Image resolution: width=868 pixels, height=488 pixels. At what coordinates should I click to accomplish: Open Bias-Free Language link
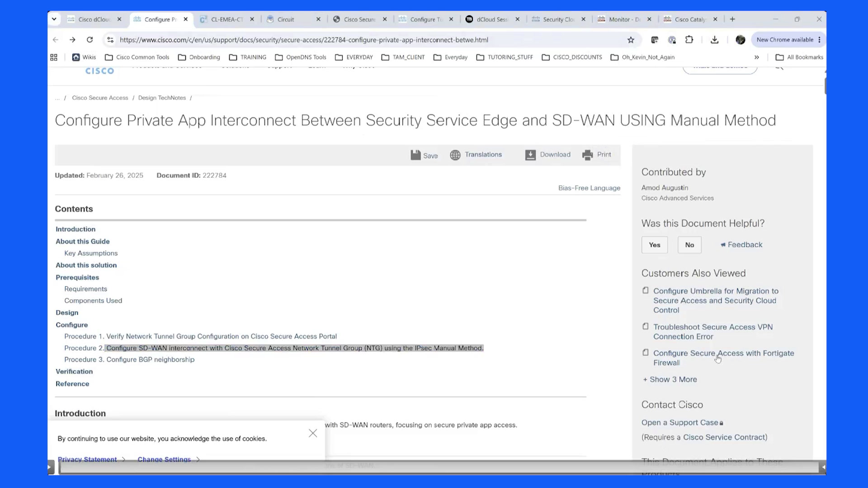(589, 188)
